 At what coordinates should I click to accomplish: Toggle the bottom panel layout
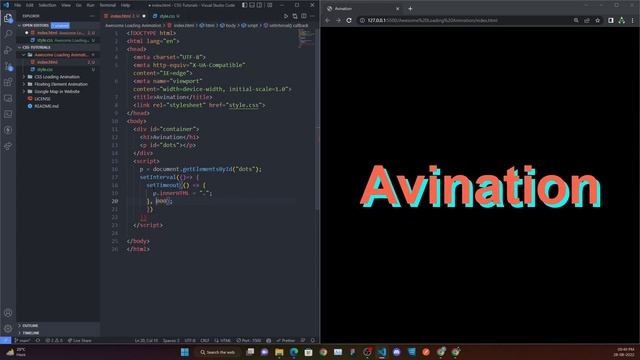point(252,5)
